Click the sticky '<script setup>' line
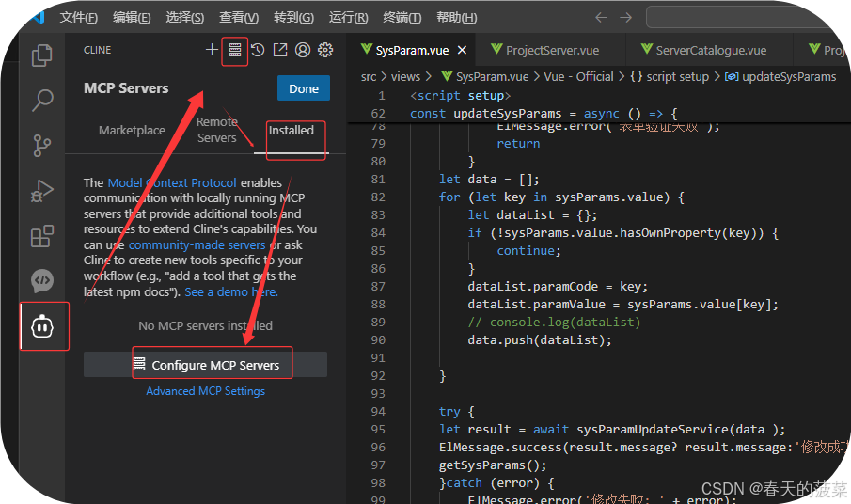This screenshot has height=504, width=851. pos(460,96)
